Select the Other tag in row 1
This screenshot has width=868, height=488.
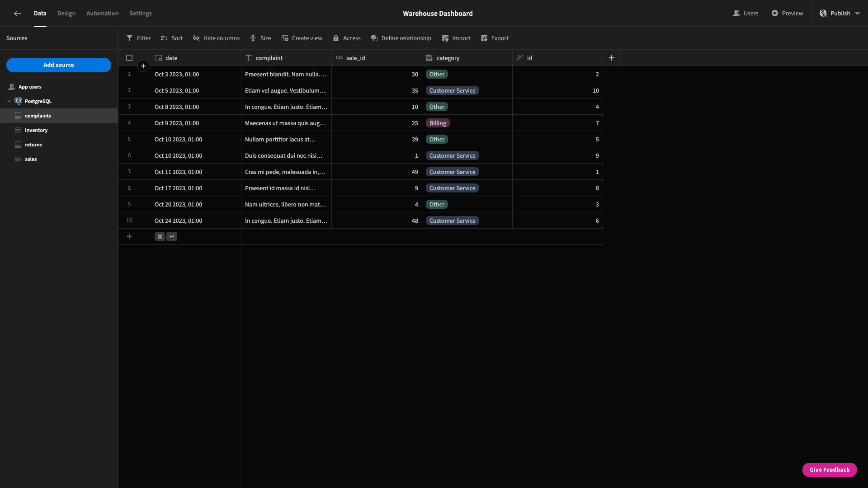pos(437,74)
